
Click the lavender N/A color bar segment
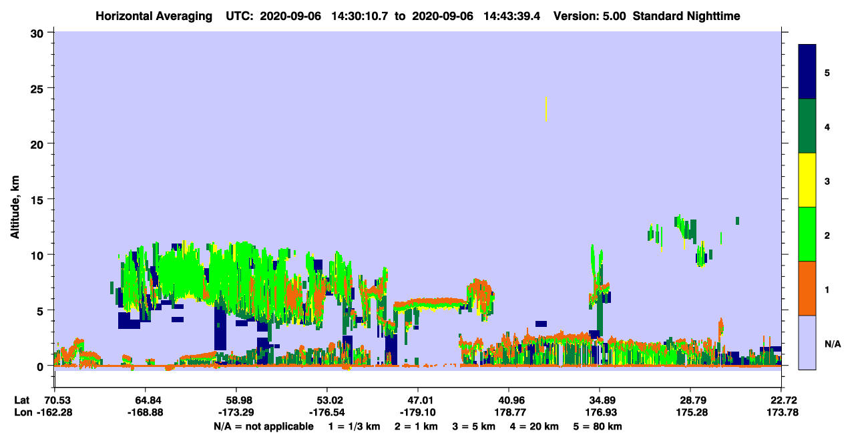pyautogui.click(x=807, y=342)
